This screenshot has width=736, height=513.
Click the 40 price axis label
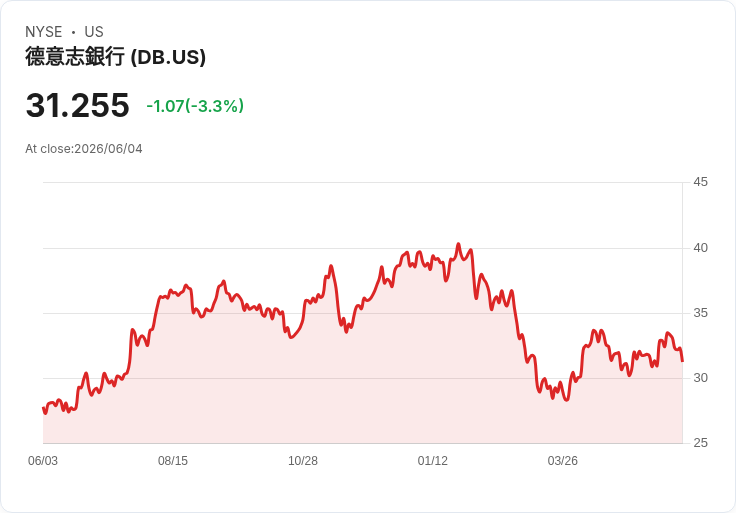pos(700,248)
